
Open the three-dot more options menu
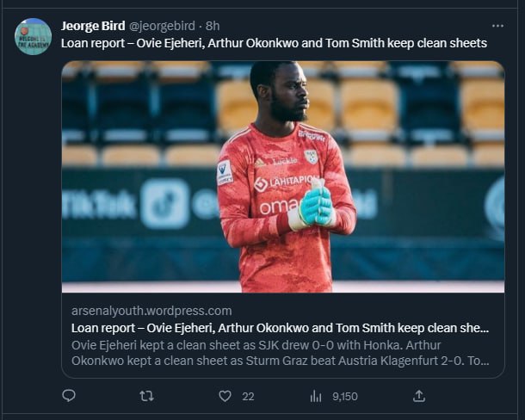tap(497, 26)
